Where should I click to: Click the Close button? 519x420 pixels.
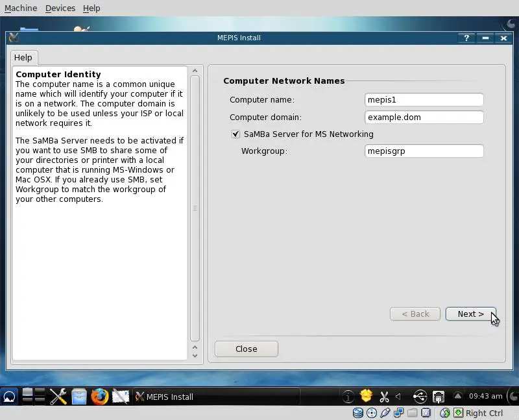click(247, 349)
